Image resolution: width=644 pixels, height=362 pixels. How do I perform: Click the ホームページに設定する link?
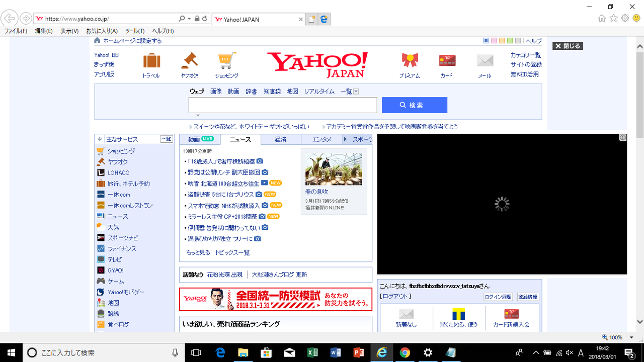[132, 41]
